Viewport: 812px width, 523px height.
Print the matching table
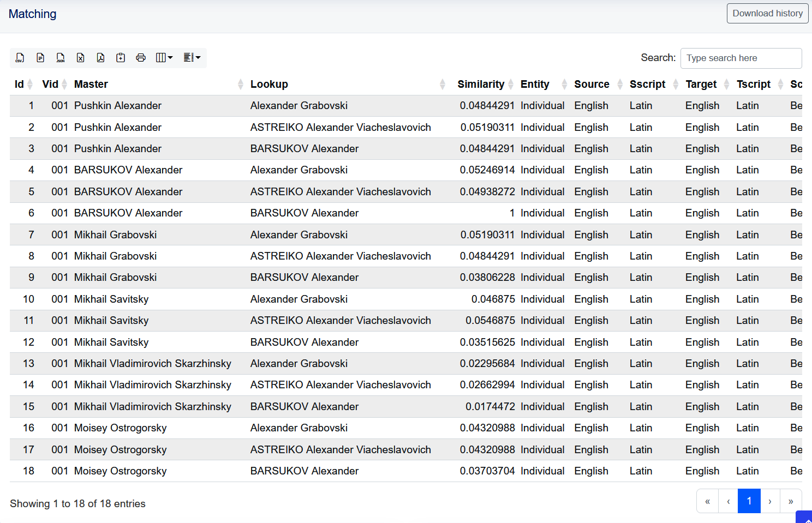(x=141, y=58)
